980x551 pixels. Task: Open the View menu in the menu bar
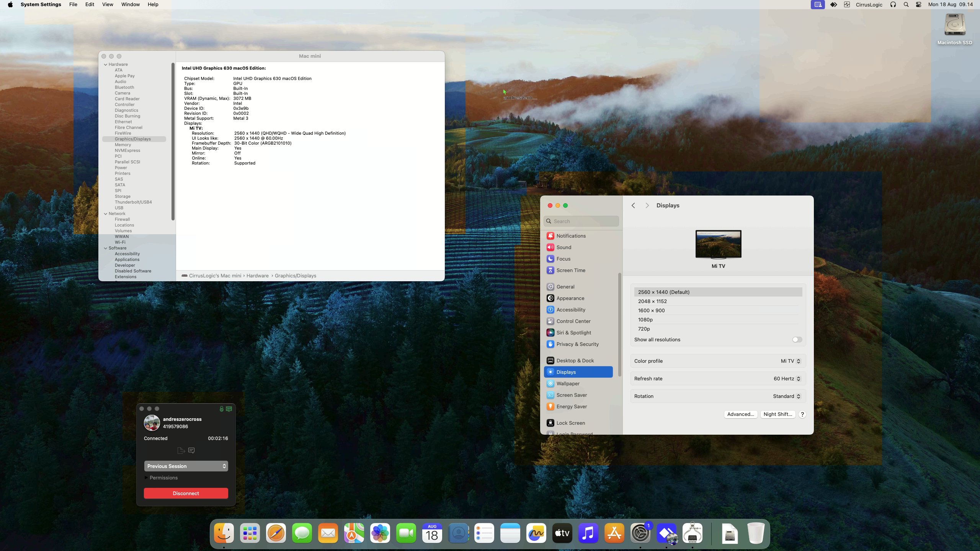107,5
